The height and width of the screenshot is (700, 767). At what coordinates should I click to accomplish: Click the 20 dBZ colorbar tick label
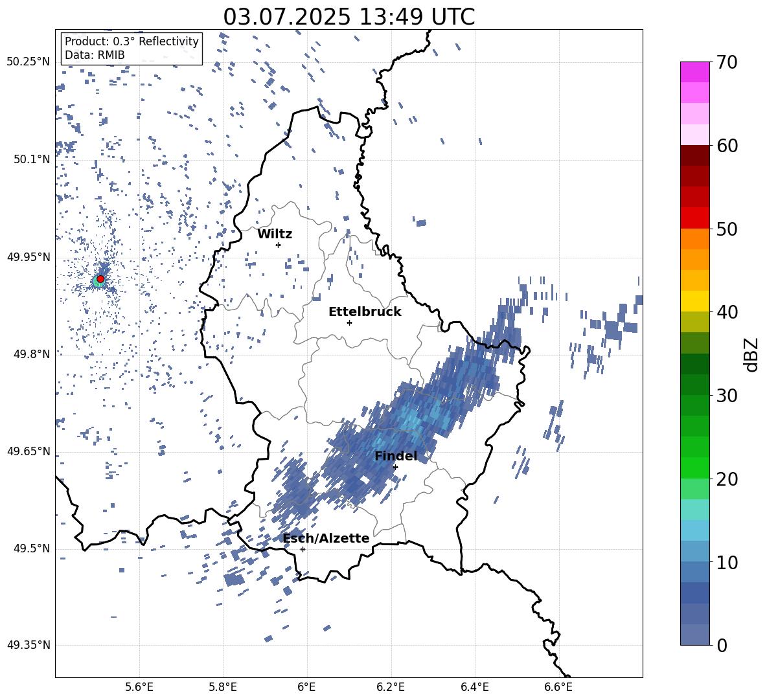(727, 479)
